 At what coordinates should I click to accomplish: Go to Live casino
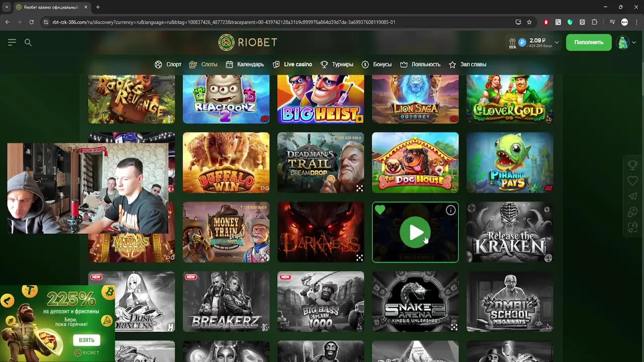(x=292, y=64)
